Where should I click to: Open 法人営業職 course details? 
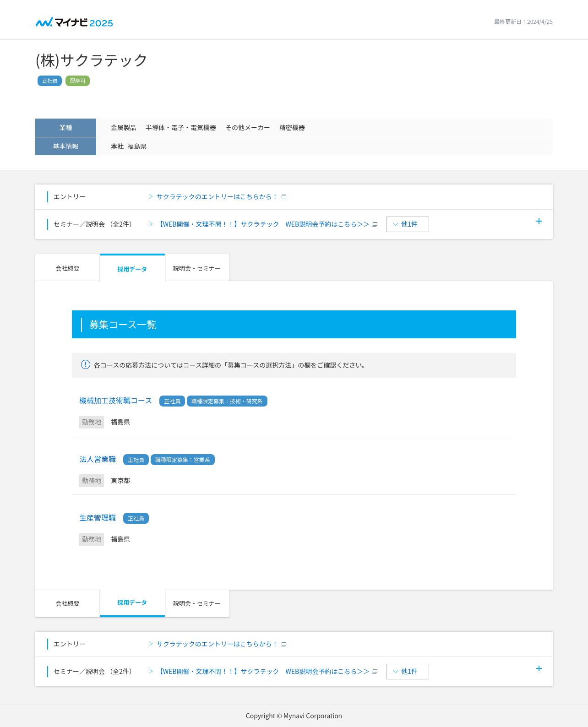[x=98, y=459]
